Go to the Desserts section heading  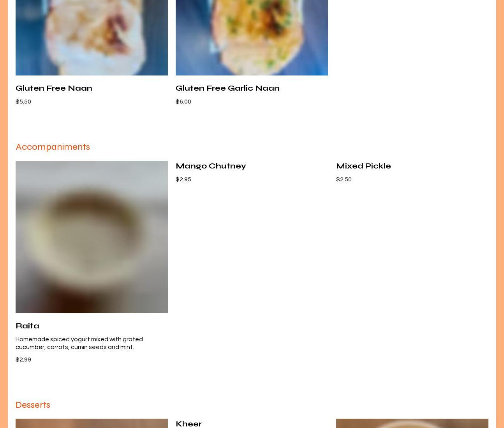point(33,405)
